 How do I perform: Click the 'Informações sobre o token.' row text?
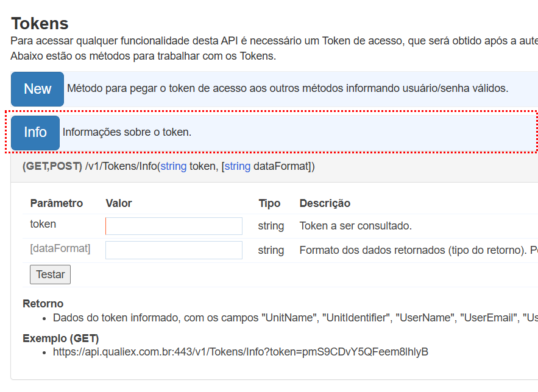(127, 132)
